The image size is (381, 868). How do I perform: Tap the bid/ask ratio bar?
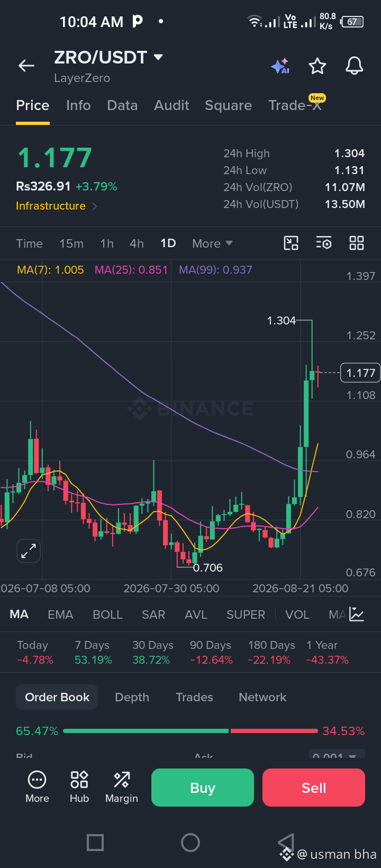pyautogui.click(x=190, y=731)
